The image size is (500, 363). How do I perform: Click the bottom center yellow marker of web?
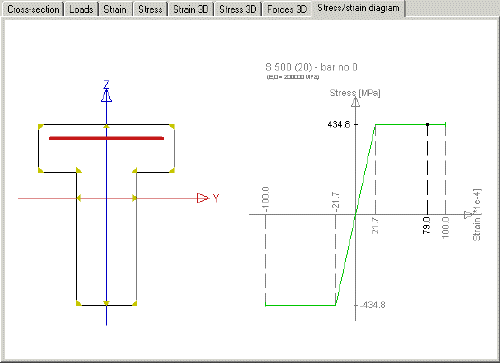[106, 303]
